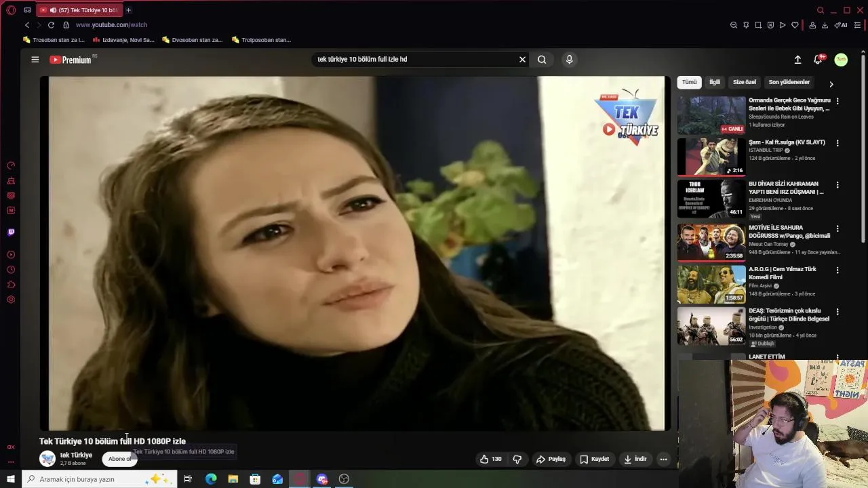The height and width of the screenshot is (488, 868).
Task: Select the Size özel filter chip
Action: coord(744,82)
